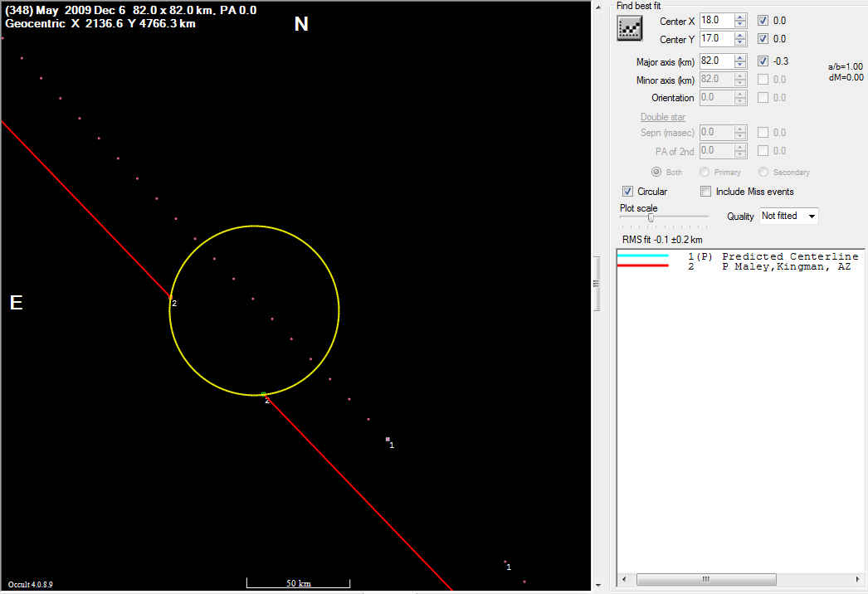Click the cyan Predicted Centerline legend line

[643, 256]
